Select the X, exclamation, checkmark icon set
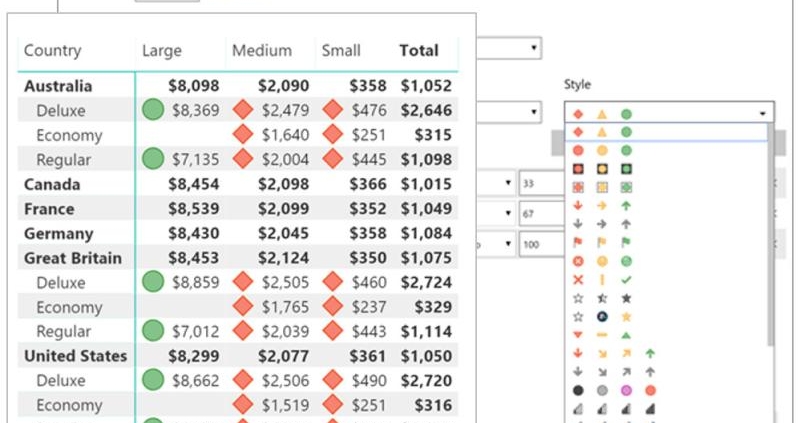Viewport: 800px width, 423px height. point(599,279)
